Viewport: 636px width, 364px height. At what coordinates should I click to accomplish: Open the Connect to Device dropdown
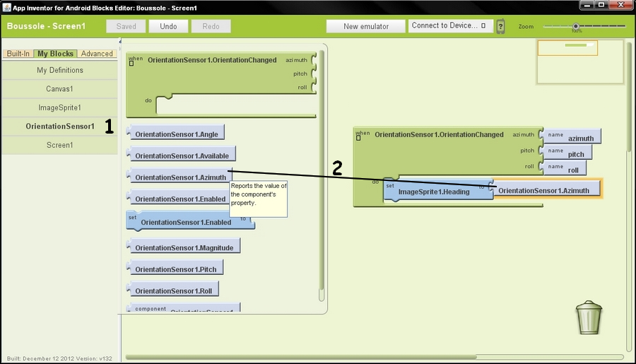451,25
